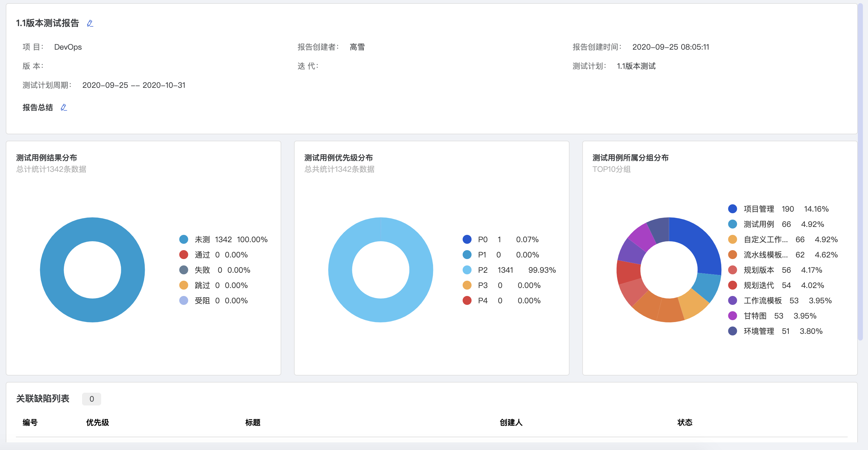Click 环境管理 legend color dot
The image size is (868, 450).
pos(732,331)
